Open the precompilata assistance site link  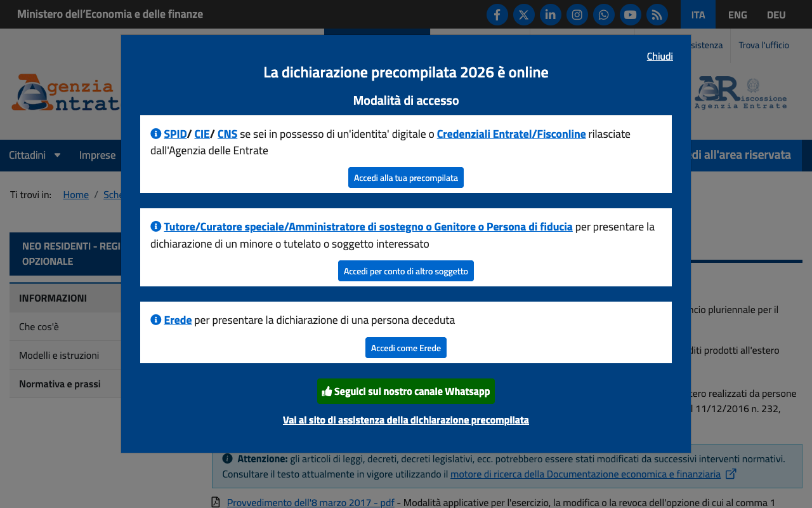pyautogui.click(x=406, y=420)
